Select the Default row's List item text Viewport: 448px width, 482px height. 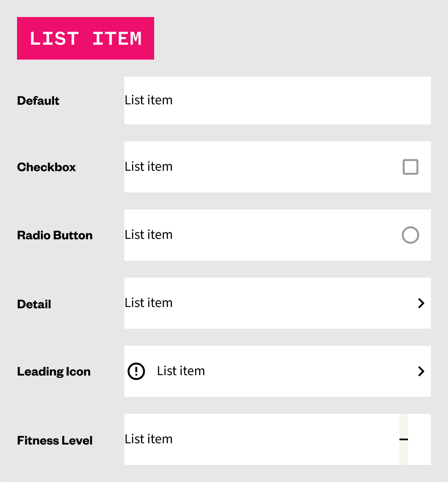point(149,100)
